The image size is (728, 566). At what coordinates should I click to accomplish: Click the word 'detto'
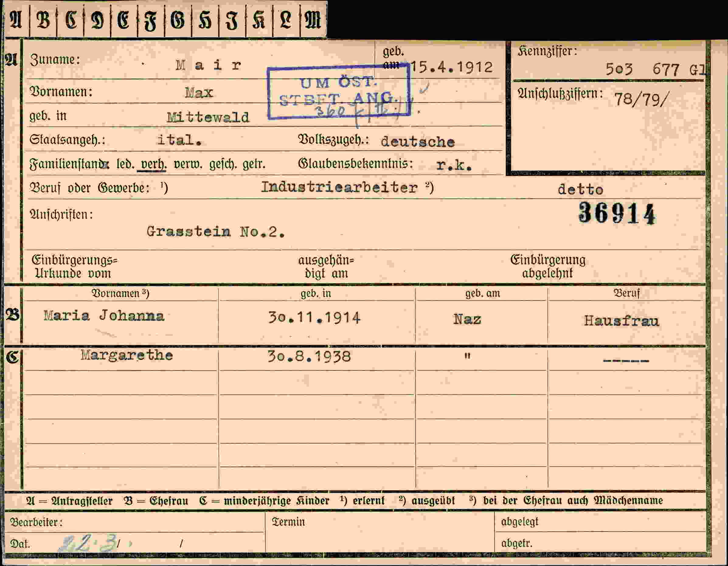coord(580,190)
